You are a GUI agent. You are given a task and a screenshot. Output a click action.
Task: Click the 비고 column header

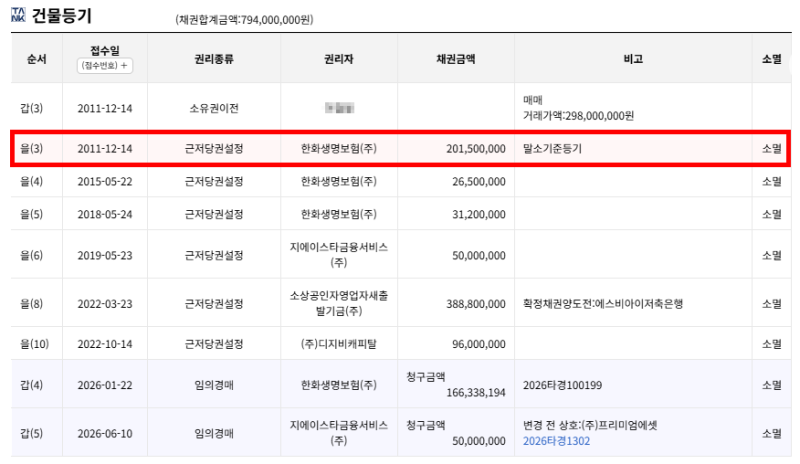(x=633, y=59)
